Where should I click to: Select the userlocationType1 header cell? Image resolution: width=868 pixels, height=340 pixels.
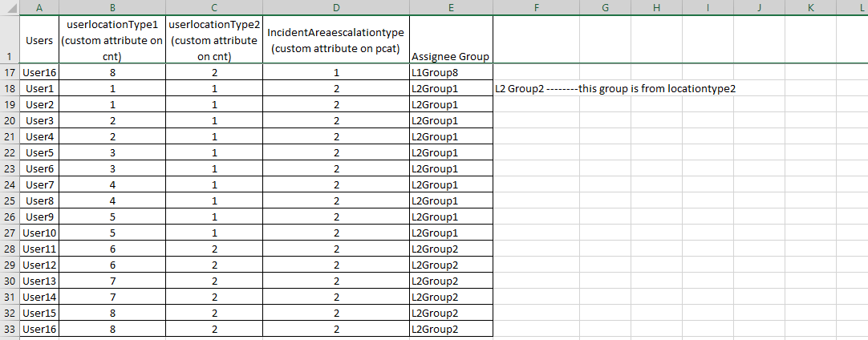click(112, 40)
